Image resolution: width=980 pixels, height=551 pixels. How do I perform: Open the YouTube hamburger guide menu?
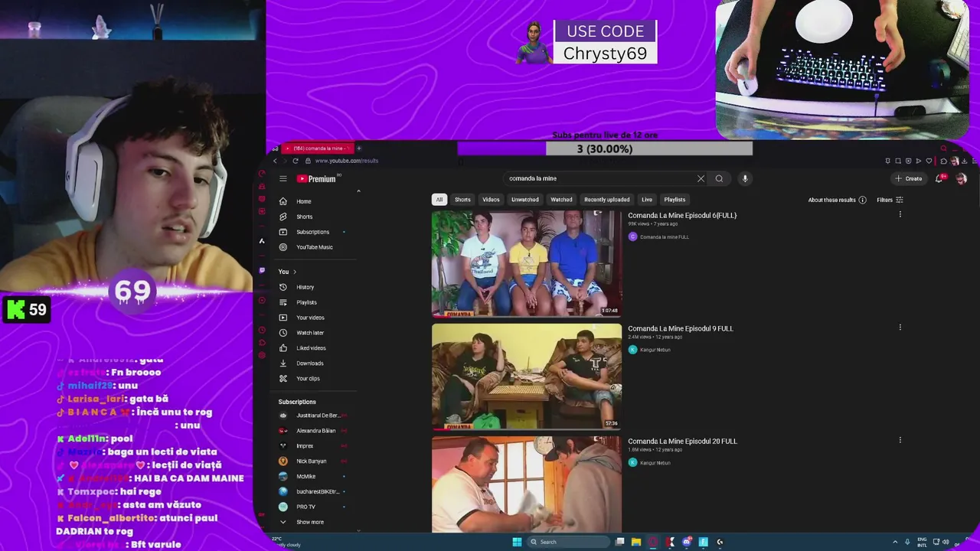283,178
